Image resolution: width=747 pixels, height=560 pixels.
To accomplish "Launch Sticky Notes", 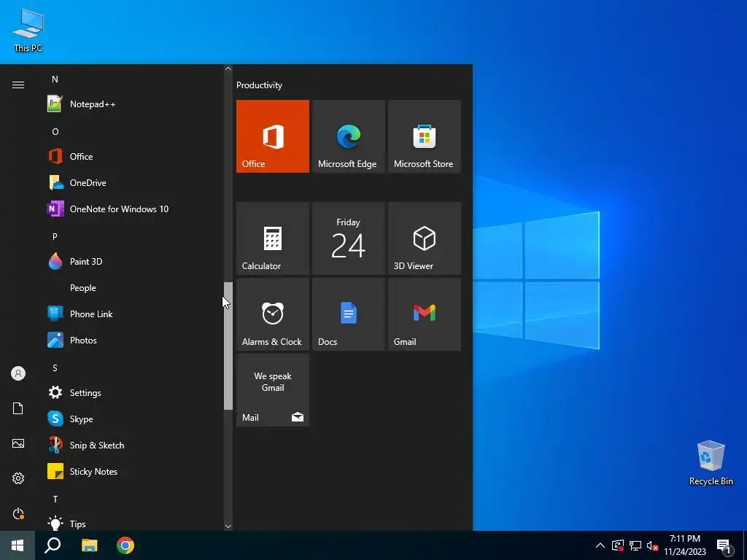I will tap(133, 472).
